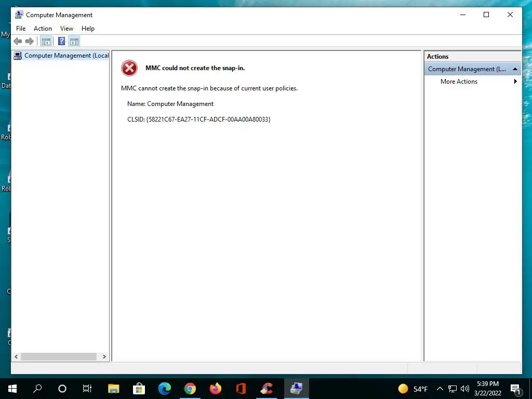
Task: Open Task View on taskbar
Action: (87, 389)
